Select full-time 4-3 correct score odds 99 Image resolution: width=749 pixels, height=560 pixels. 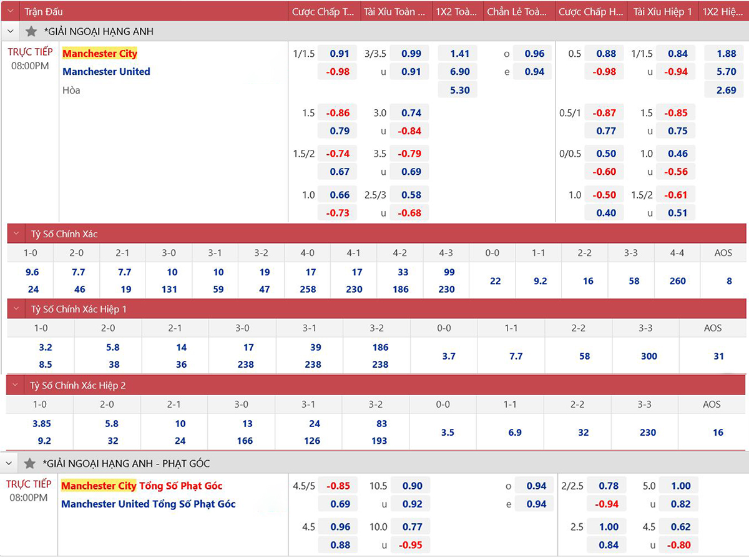(x=446, y=272)
